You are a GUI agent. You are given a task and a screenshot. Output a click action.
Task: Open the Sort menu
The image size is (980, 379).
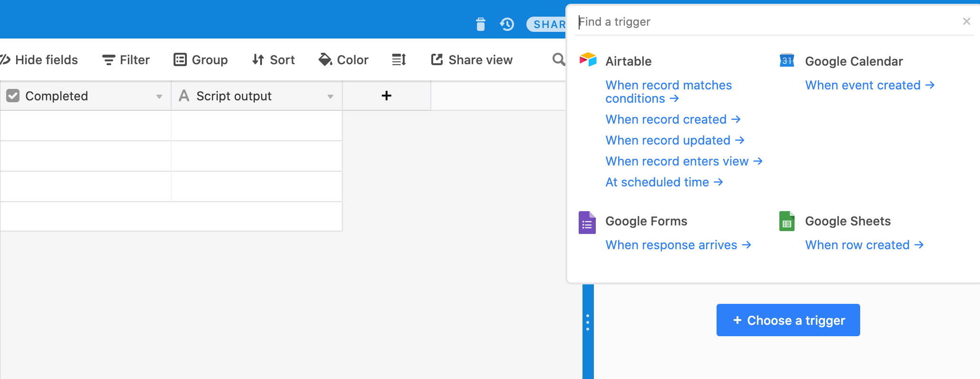pyautogui.click(x=273, y=59)
